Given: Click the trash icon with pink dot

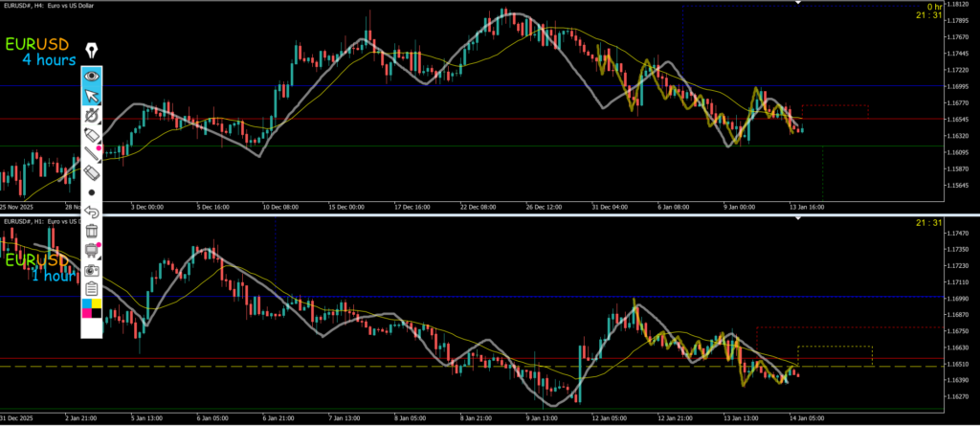Looking at the screenshot, I should pyautogui.click(x=92, y=250).
